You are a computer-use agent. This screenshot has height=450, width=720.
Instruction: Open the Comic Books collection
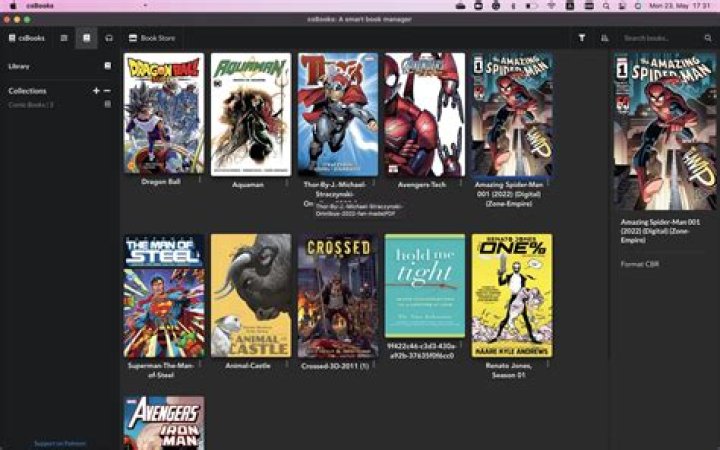tap(31, 105)
